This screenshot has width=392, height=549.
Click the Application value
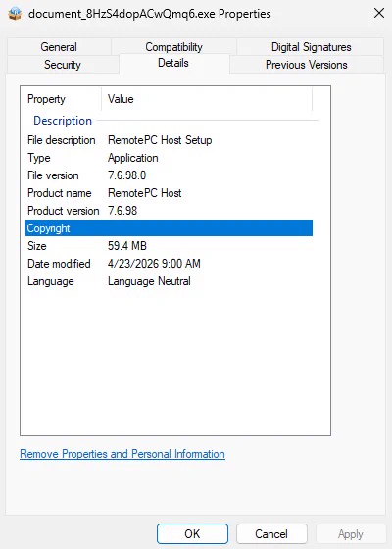[133, 158]
